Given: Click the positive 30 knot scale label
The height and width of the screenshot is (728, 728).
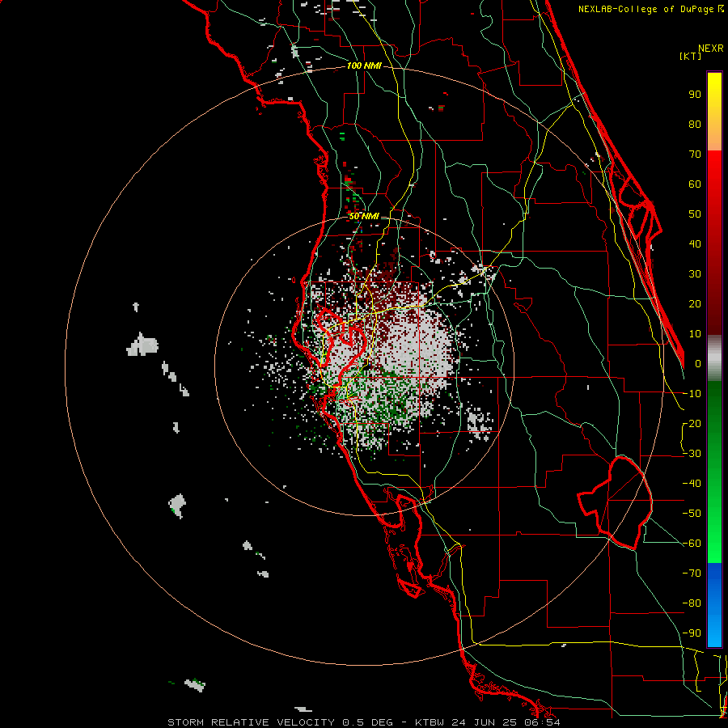Looking at the screenshot, I should click(695, 274).
